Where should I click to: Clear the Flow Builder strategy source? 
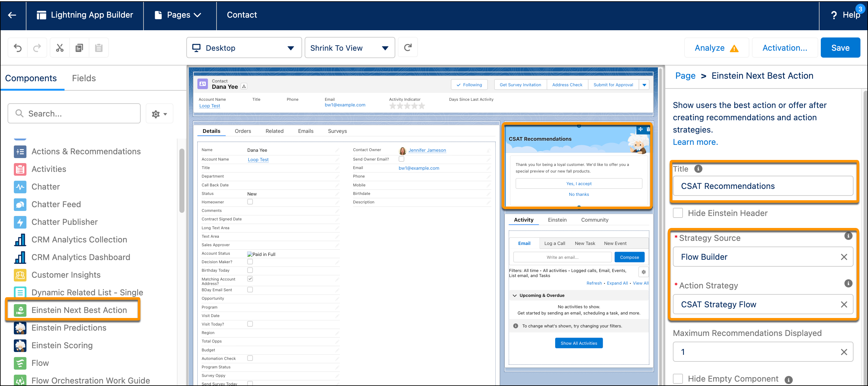(x=844, y=257)
